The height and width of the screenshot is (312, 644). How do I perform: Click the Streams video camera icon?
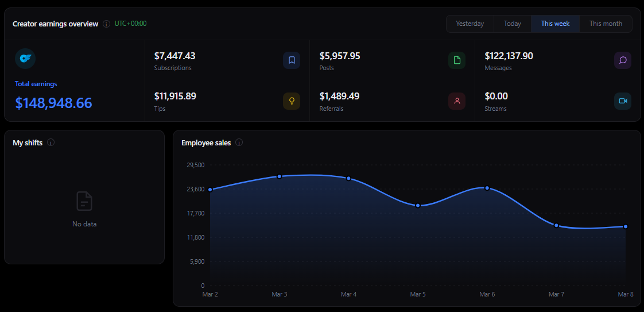623,101
